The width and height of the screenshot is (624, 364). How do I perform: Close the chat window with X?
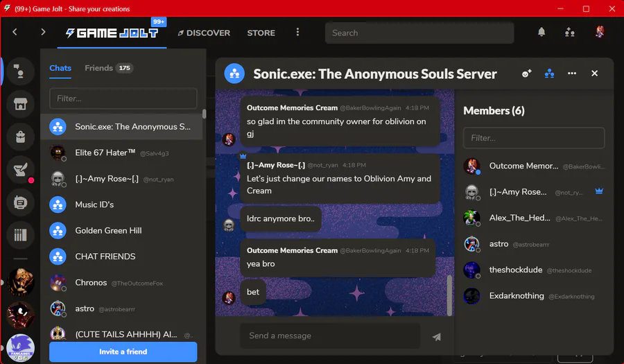click(x=594, y=73)
